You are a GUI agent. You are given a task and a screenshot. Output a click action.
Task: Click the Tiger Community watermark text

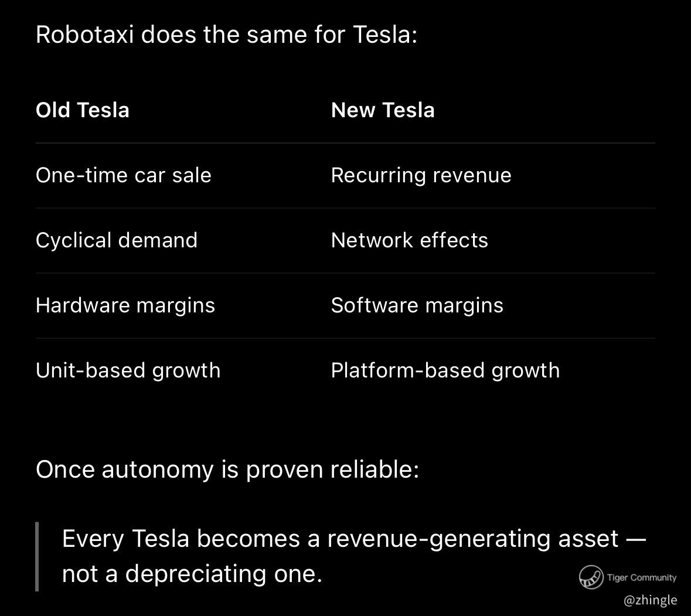tap(641, 578)
